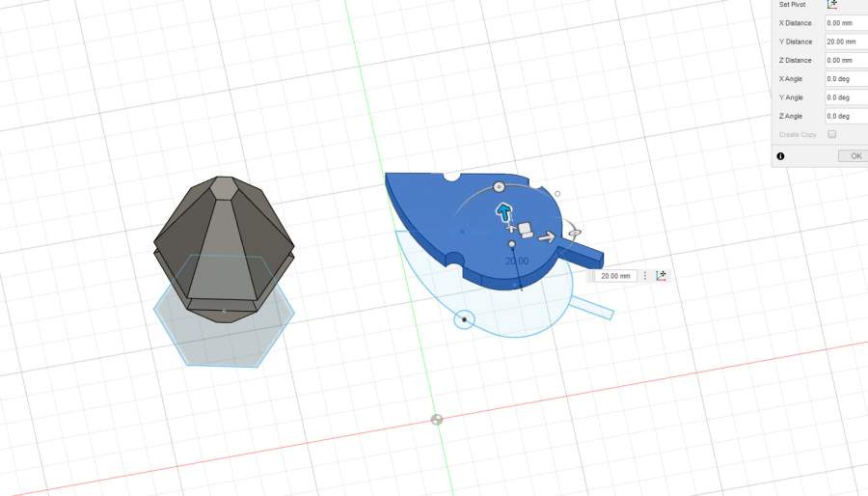The image size is (868, 496).
Task: Click the small circular handle near the leaf's upper right edge
Action: (557, 194)
